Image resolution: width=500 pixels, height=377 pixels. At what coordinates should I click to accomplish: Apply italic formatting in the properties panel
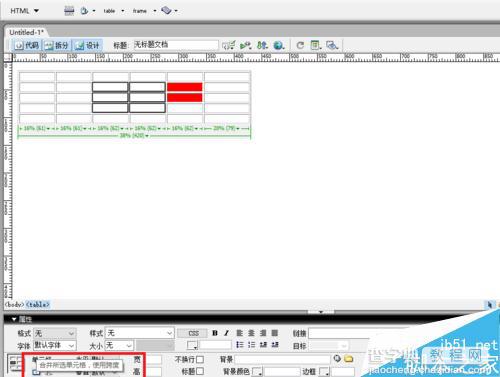pos(227,333)
